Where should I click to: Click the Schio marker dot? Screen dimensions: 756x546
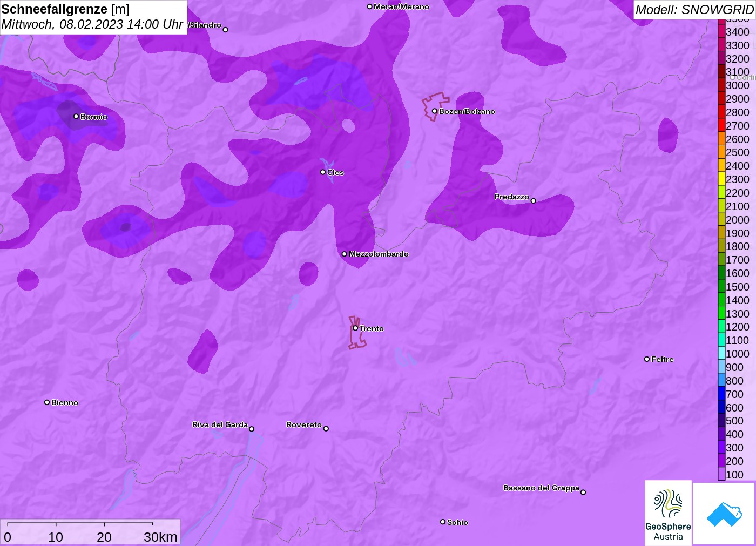tap(443, 522)
